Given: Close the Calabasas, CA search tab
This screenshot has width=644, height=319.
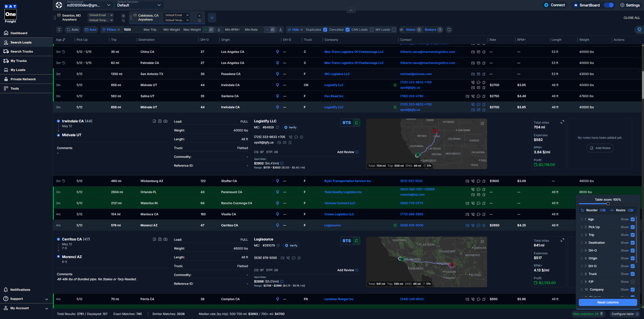Looking at the screenshot, I should [199, 16].
